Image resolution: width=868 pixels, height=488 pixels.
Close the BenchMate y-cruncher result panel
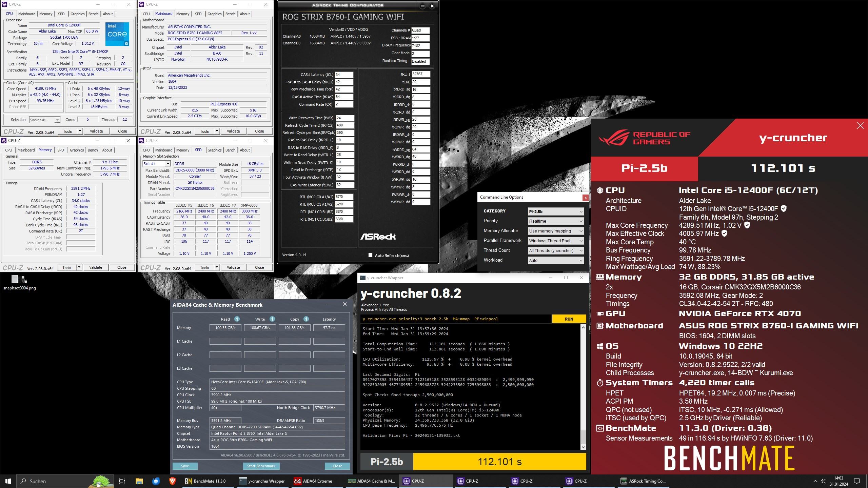860,126
